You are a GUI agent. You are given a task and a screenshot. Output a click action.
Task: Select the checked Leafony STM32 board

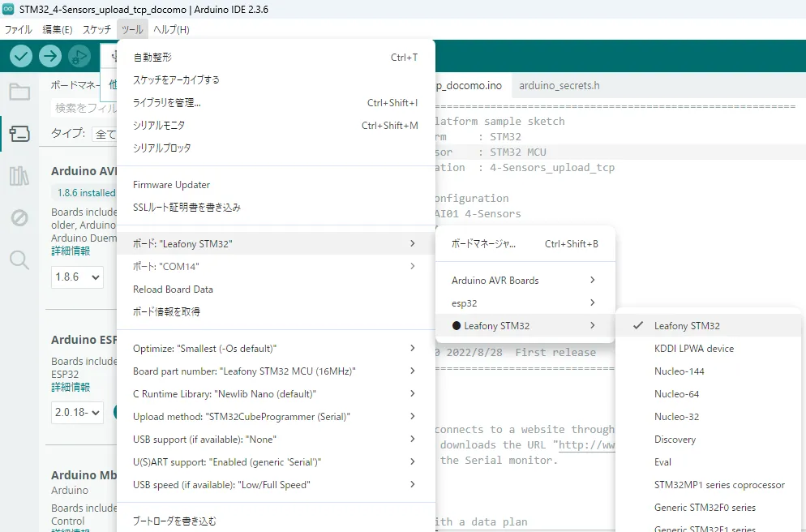click(687, 326)
